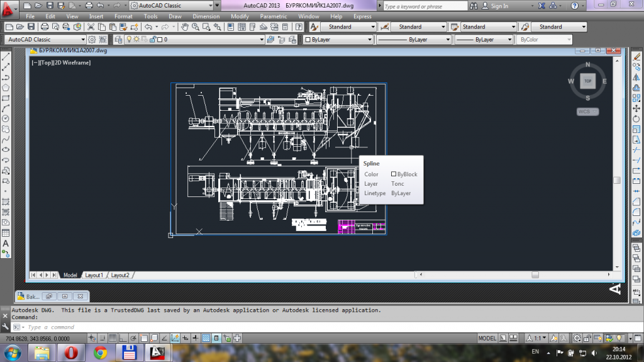Click the Sign In button

pyautogui.click(x=494, y=6)
